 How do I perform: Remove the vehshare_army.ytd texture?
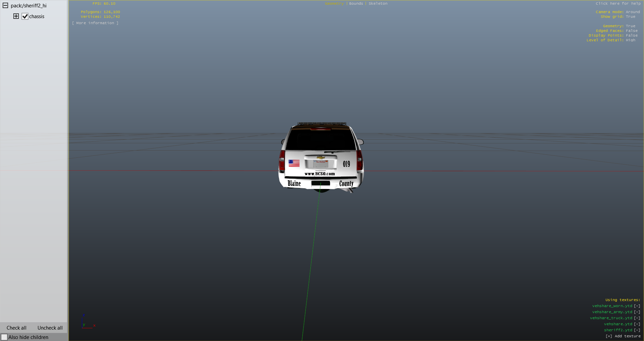(637, 312)
